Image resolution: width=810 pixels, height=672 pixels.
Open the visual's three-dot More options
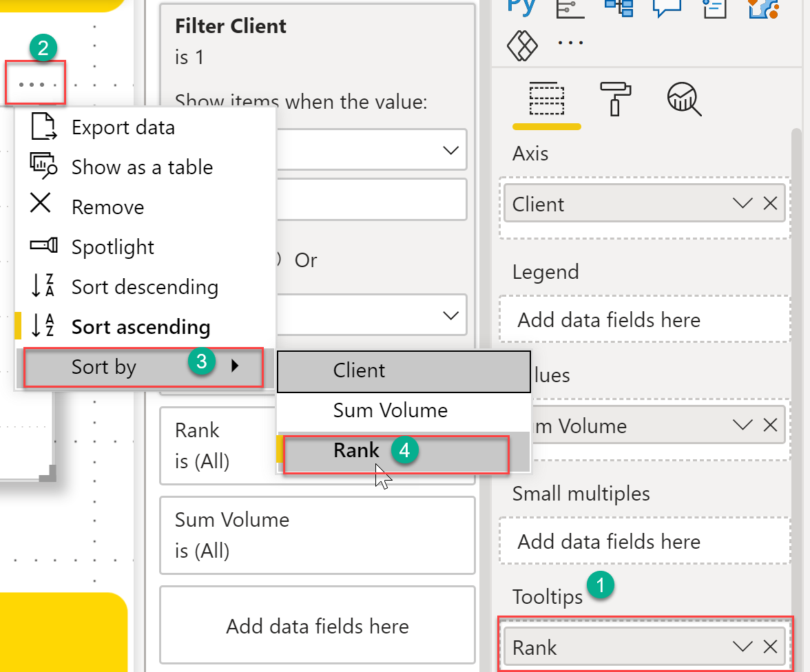pyautogui.click(x=36, y=85)
